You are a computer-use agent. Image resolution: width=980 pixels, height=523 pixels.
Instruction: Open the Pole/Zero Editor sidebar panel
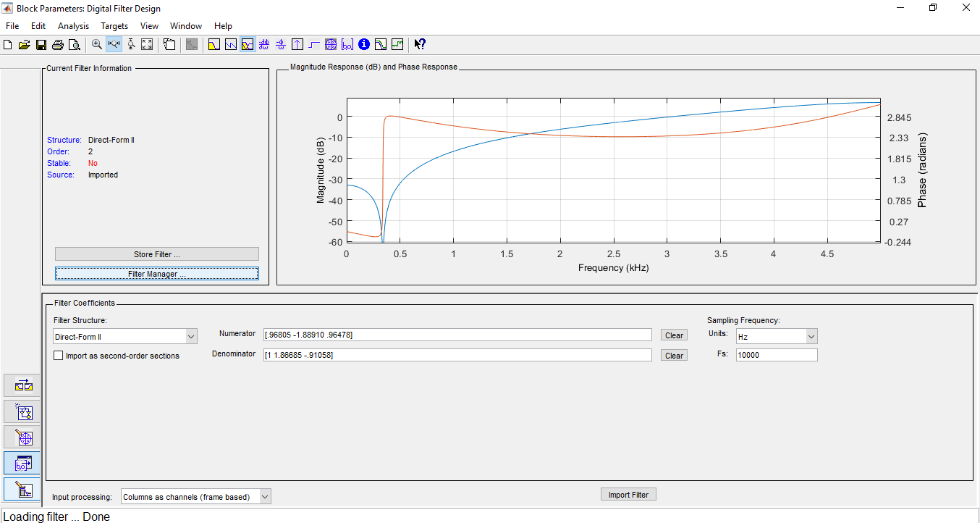click(22, 438)
